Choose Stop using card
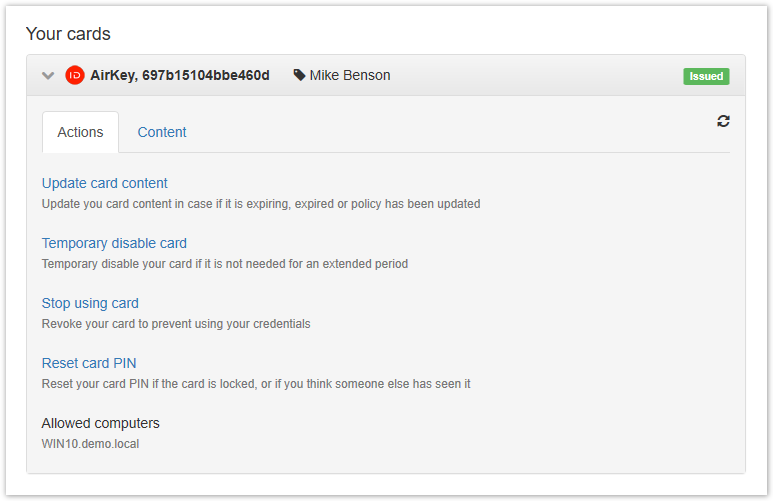The image size is (773, 501). (x=90, y=303)
